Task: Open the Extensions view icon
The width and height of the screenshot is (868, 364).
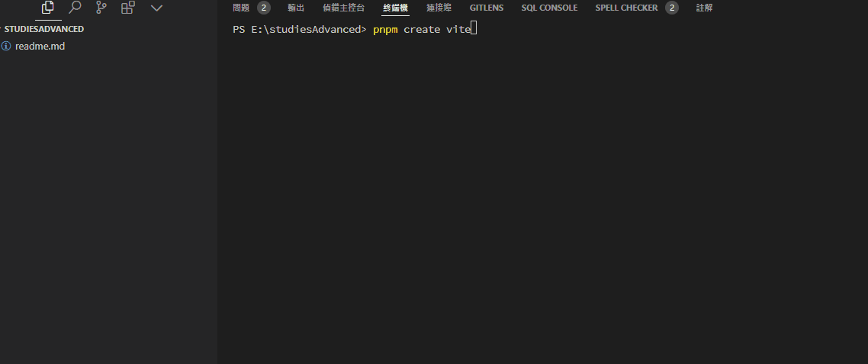Action: (x=128, y=8)
